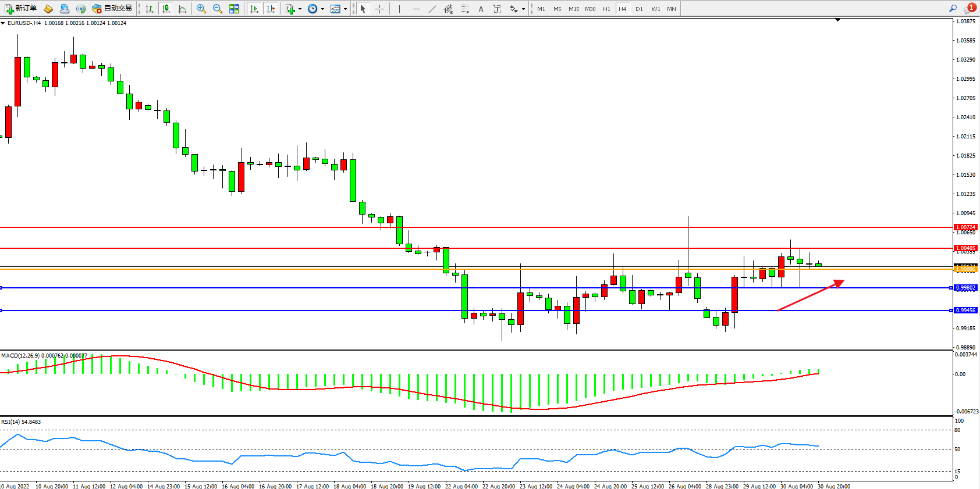The height and width of the screenshot is (489, 980).
Task: Toggle chart auto scroll
Action: [254, 9]
